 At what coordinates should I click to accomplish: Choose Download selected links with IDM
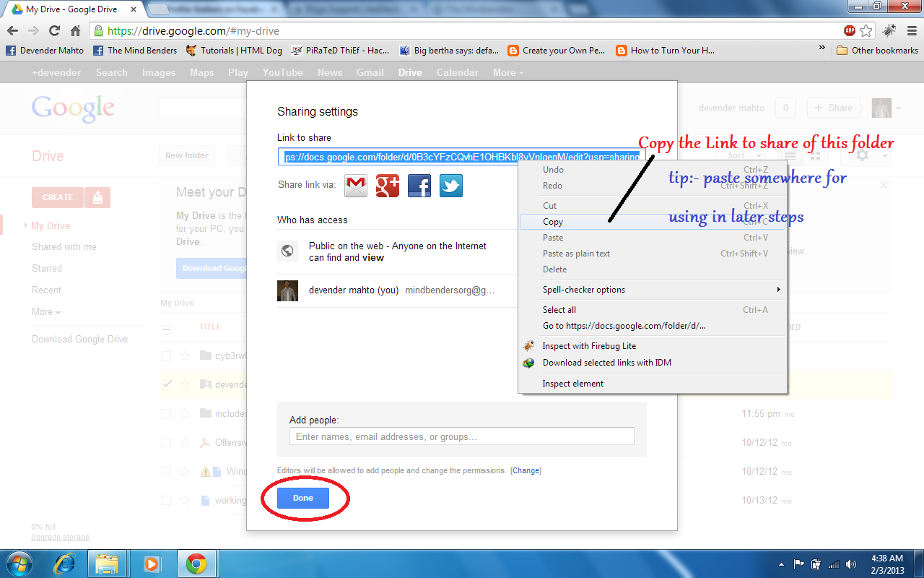point(653,363)
